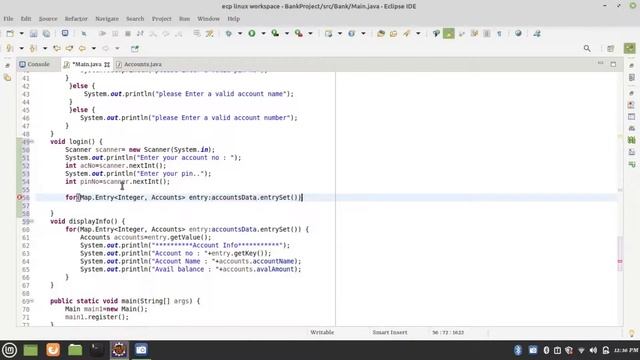The width and height of the screenshot is (640, 360).
Task: Click the Open Perspective icon
Action: tap(611, 49)
